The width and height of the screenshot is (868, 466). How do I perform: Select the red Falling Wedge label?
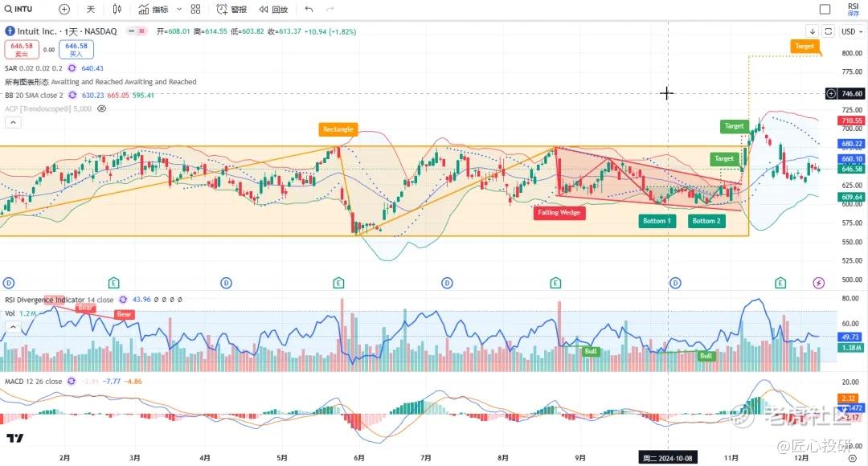(559, 212)
